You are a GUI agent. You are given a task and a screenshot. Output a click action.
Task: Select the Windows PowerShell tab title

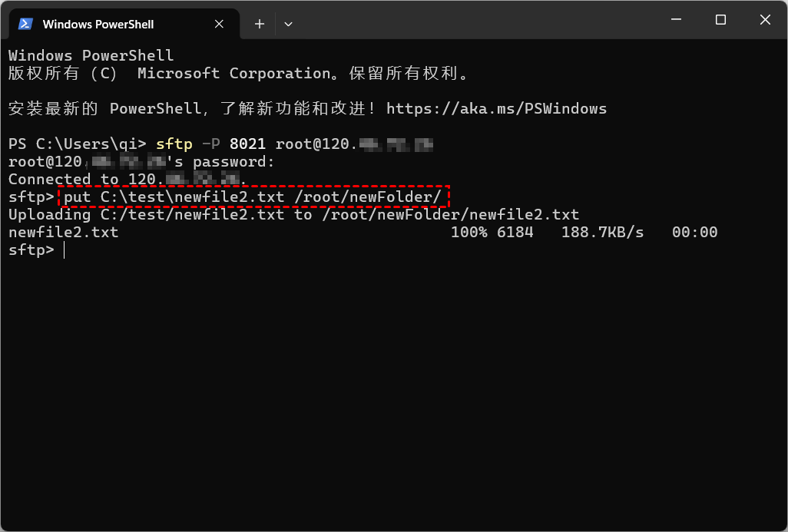click(x=98, y=24)
